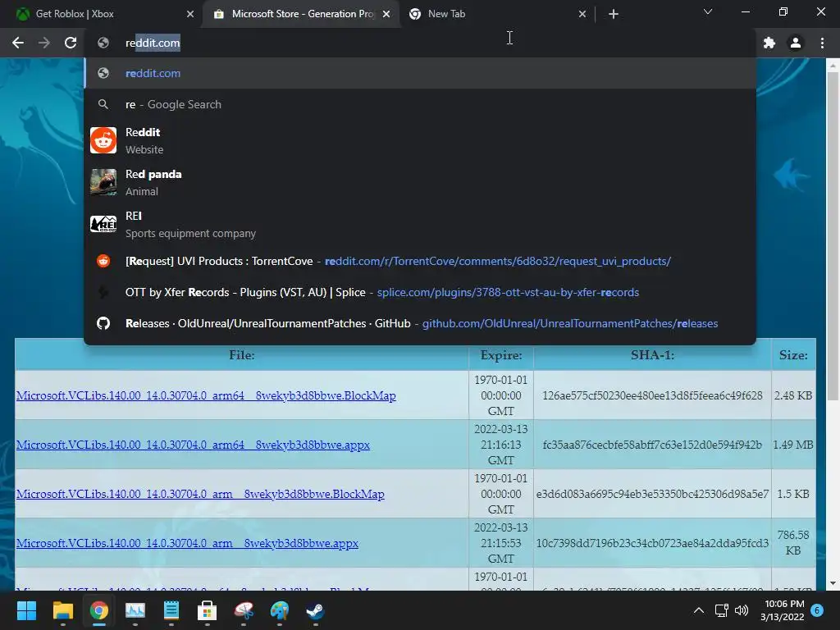The width and height of the screenshot is (840, 630).
Task: Select the 're - Google Search' suggestion
Action: click(x=421, y=104)
